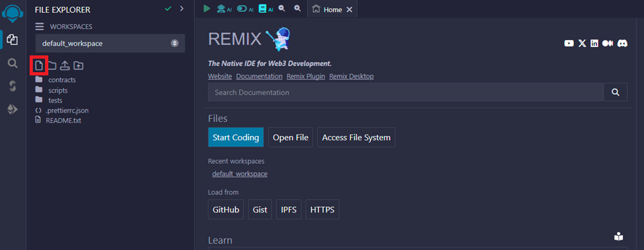Click the AI robot icon in toolbar
The image size is (644, 250).
click(x=222, y=8)
